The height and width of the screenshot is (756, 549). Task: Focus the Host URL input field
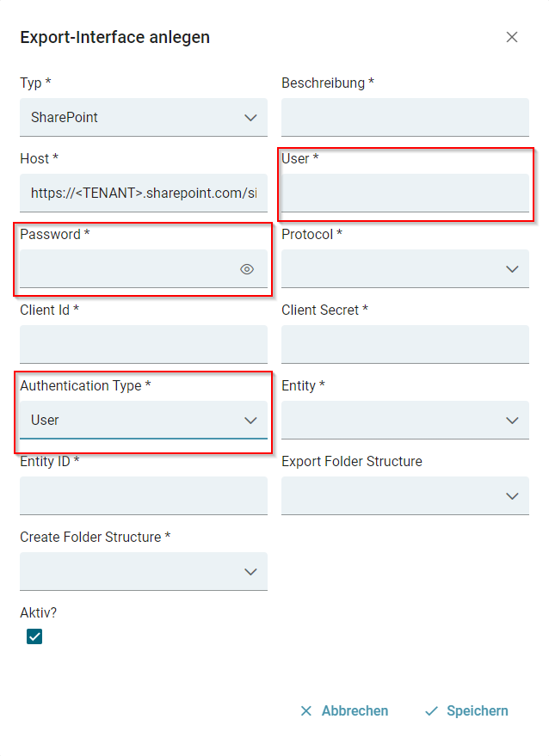tap(144, 194)
